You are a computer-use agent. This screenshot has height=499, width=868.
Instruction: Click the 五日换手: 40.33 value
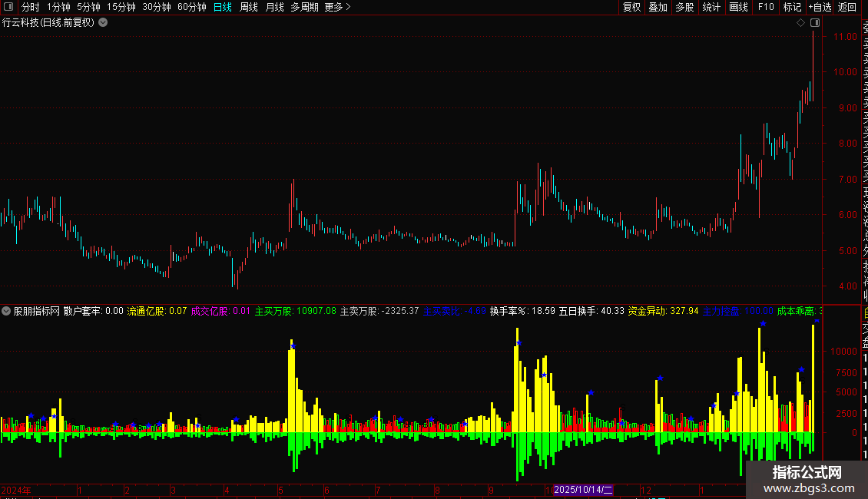coord(591,311)
